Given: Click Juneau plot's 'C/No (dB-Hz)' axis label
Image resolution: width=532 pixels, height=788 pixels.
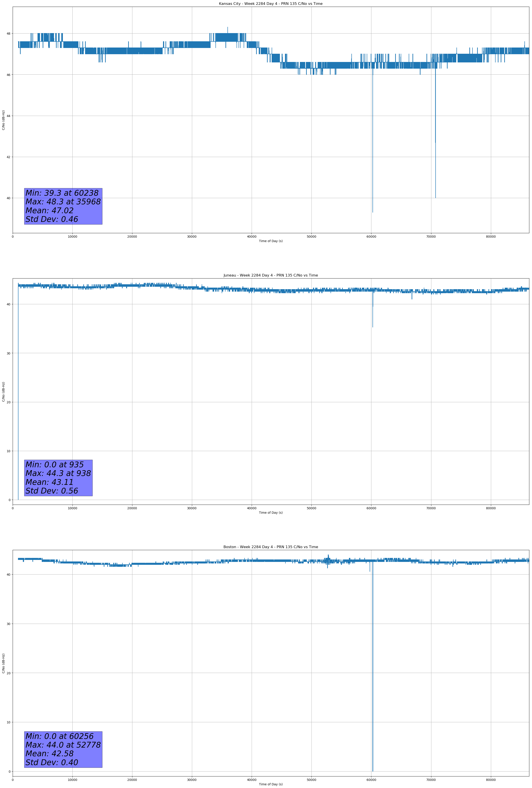Looking at the screenshot, I should (x=3, y=392).
